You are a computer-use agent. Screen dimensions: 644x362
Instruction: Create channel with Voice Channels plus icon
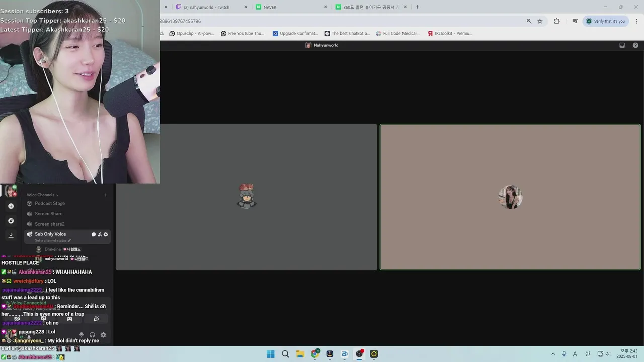point(106,195)
